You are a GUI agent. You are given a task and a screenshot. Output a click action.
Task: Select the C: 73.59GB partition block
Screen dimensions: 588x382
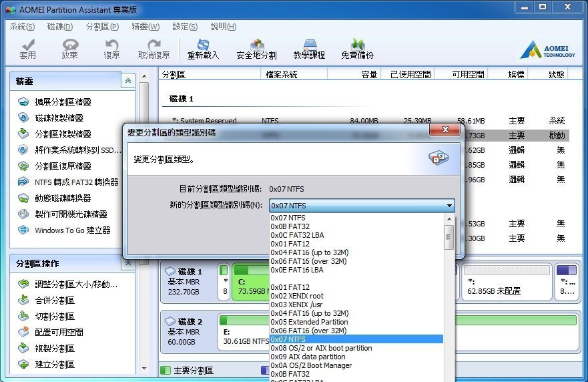tap(250, 281)
